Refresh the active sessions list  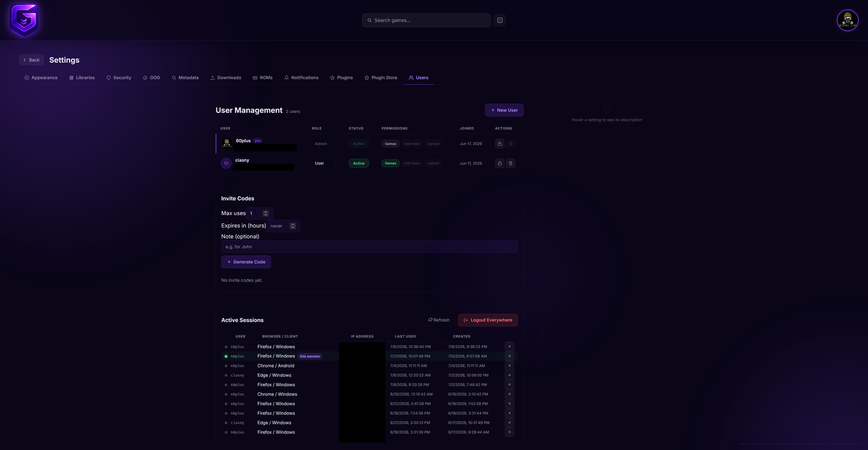tap(439, 320)
